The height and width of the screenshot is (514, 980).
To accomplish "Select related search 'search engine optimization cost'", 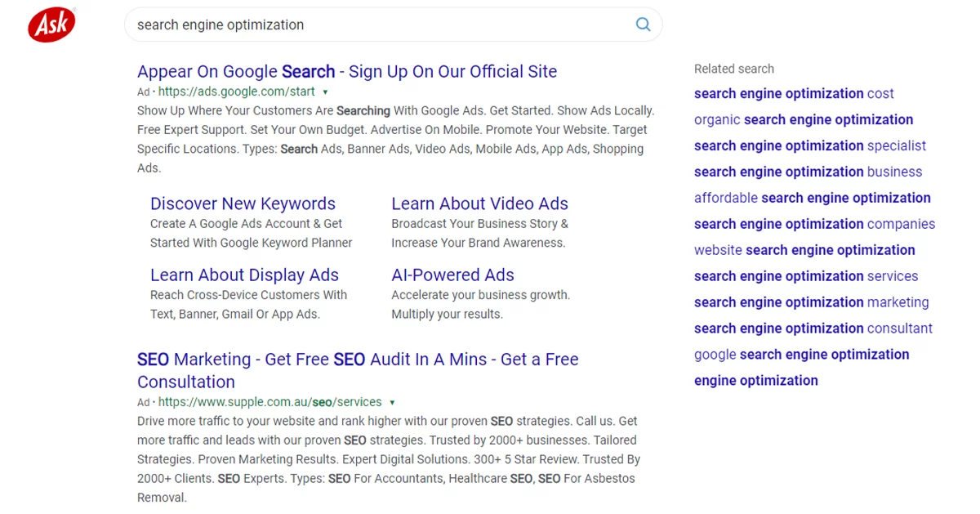I will [x=794, y=93].
